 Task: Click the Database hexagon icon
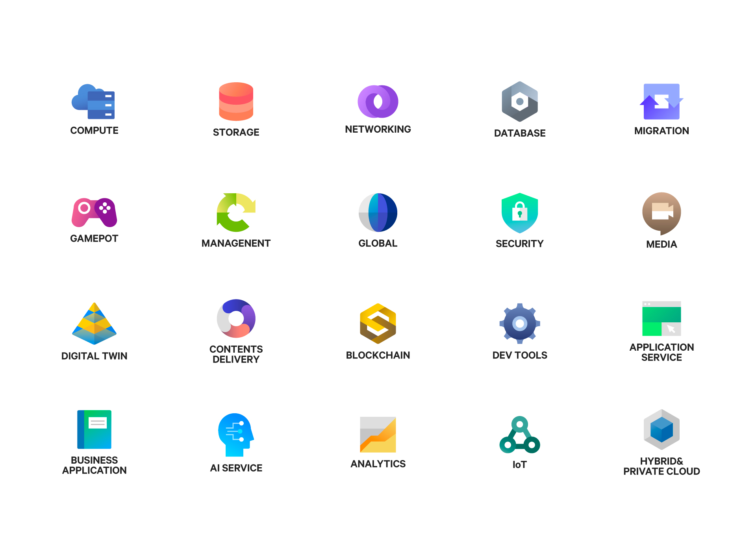click(520, 102)
